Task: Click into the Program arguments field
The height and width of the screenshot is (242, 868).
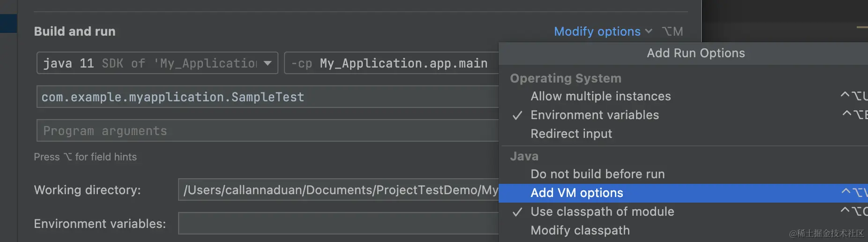Action: click(x=267, y=131)
